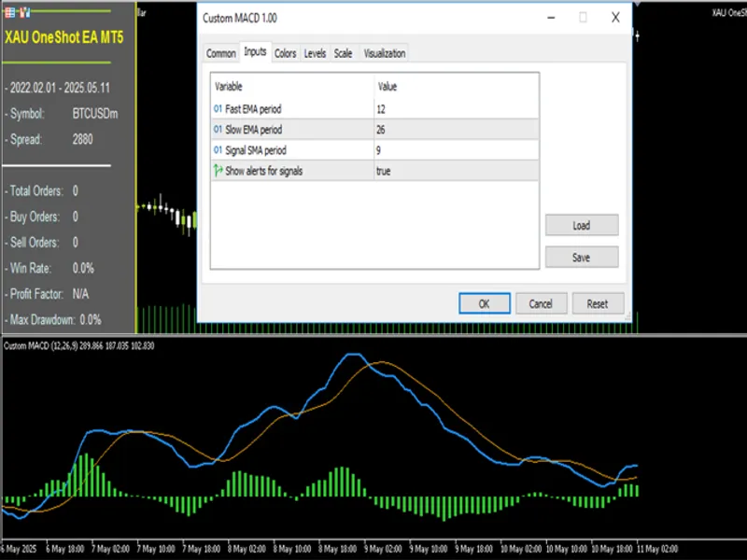
Task: Select the Inputs tab
Action: click(255, 51)
